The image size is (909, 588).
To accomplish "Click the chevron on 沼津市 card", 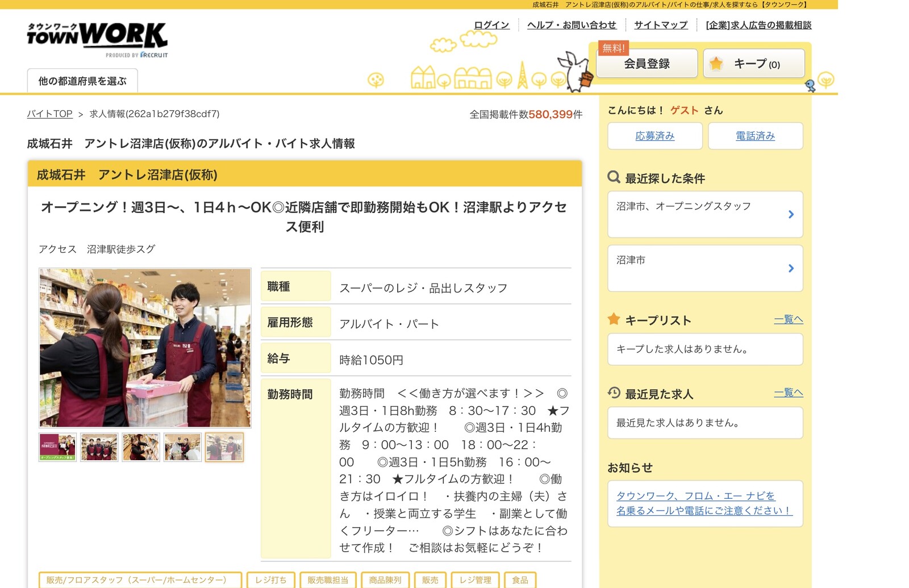I will tap(791, 268).
